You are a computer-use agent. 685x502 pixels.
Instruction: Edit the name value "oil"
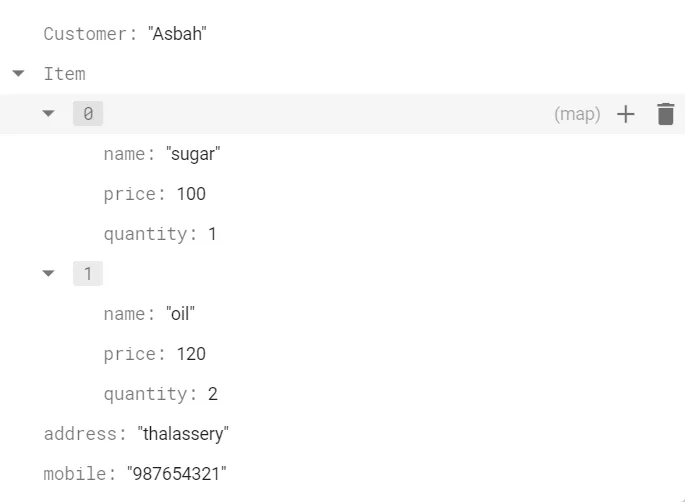pyautogui.click(x=180, y=314)
